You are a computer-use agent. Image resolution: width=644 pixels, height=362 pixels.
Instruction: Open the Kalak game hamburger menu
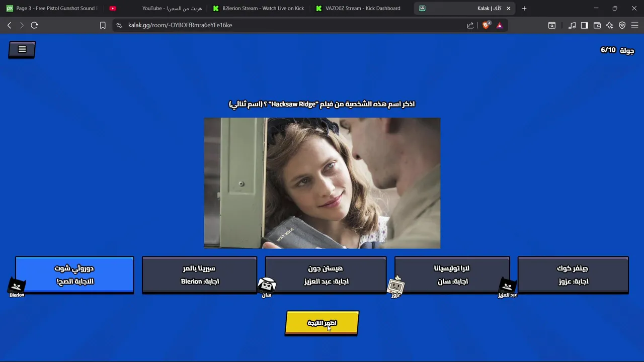[x=22, y=49]
